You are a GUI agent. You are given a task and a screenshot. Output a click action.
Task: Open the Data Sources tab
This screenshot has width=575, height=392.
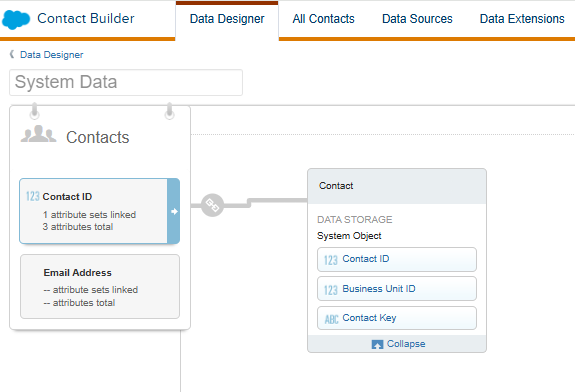[417, 19]
